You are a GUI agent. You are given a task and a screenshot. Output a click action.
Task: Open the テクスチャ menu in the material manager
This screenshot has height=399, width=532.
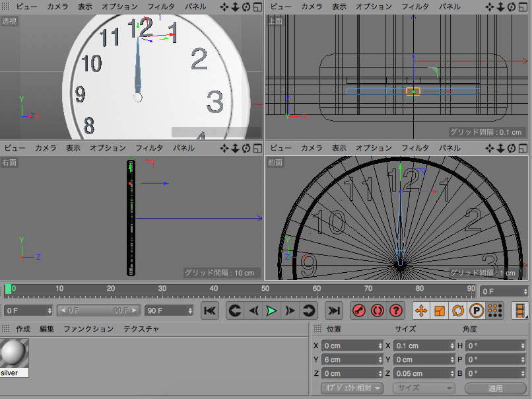(141, 329)
